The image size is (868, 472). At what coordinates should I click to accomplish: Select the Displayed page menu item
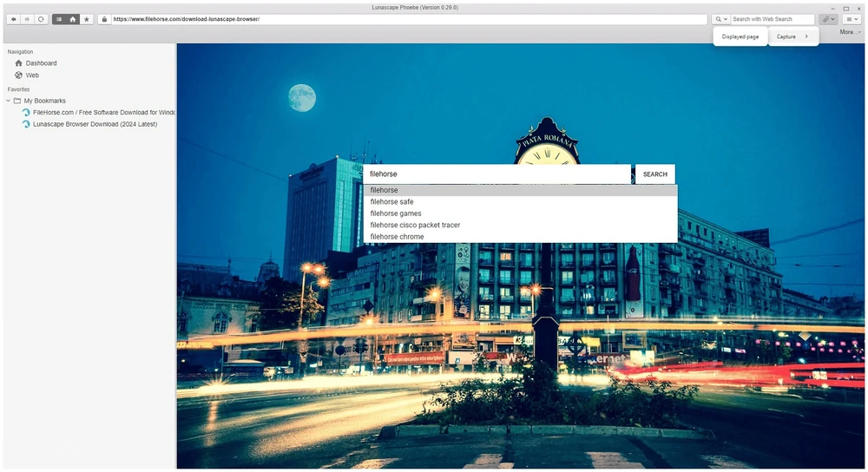click(740, 36)
